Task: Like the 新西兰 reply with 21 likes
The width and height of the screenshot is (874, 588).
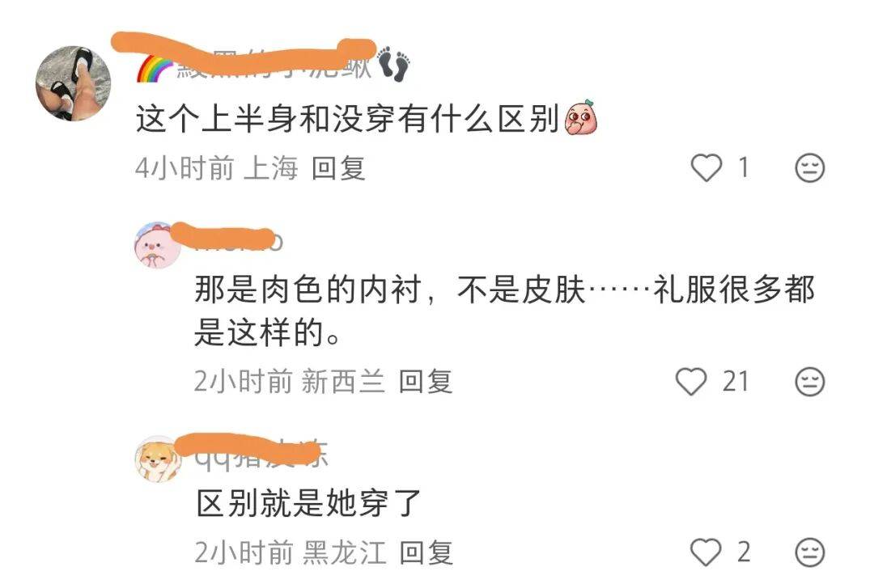Action: (x=691, y=381)
